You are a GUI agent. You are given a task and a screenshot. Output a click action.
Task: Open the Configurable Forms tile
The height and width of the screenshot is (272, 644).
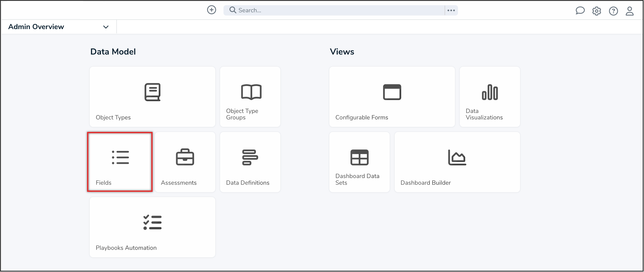[392, 97]
